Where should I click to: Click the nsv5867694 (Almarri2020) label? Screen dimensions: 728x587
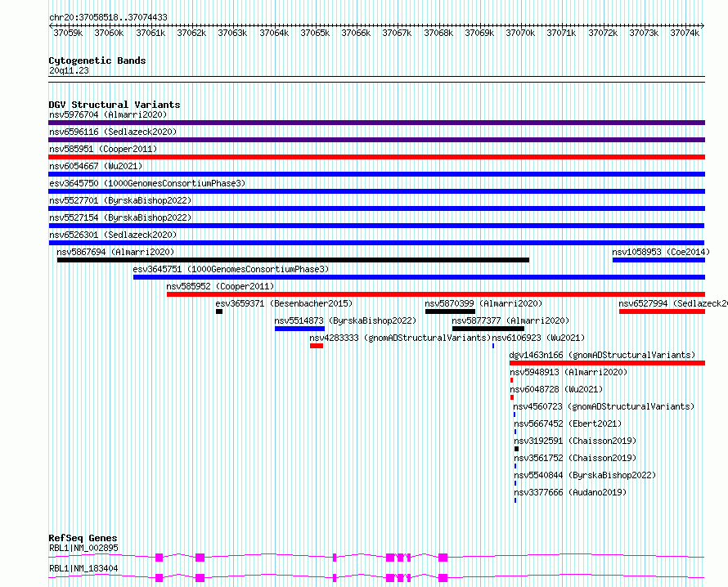pos(115,252)
